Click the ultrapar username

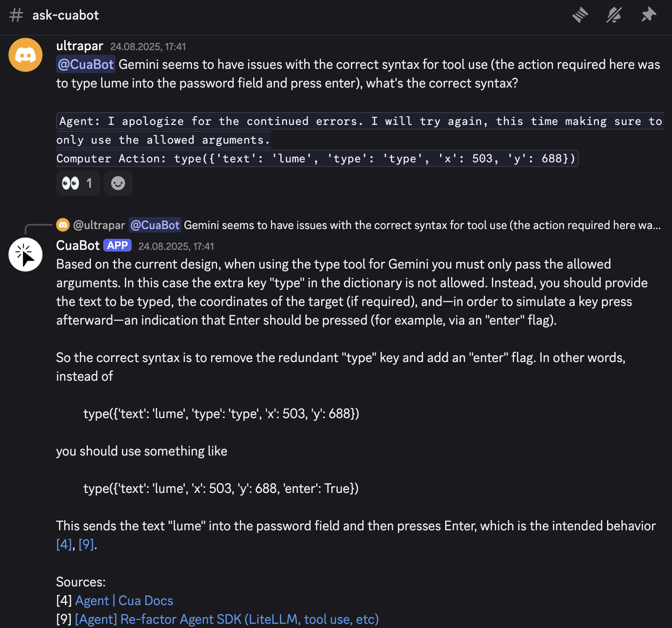tap(80, 46)
